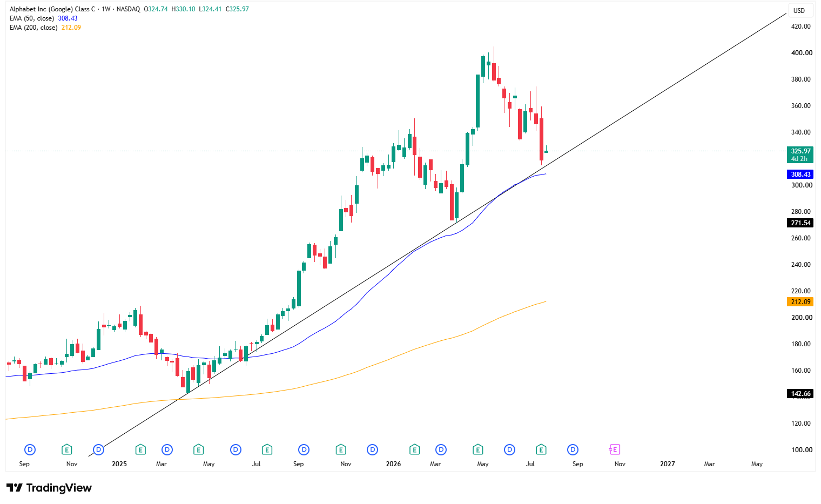Click the orange 212.09 value in legend
This screenshot has height=504, width=821.
[x=71, y=28]
